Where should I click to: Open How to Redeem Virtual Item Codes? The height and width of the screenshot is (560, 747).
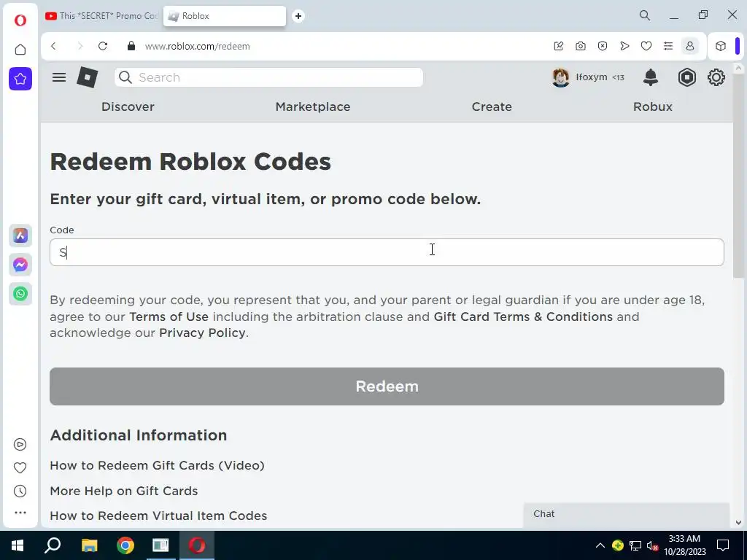click(x=158, y=516)
